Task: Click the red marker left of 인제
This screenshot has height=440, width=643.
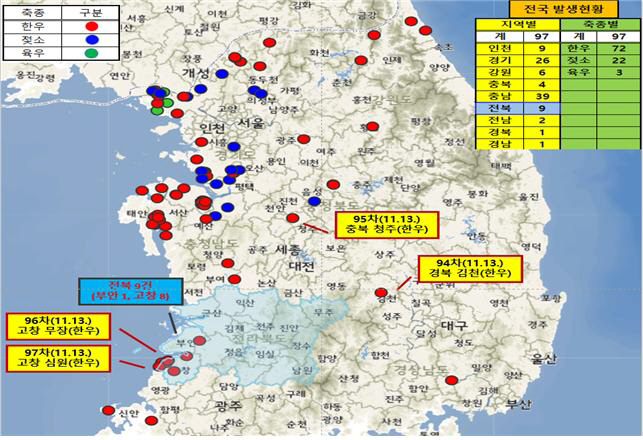Action: [361, 61]
